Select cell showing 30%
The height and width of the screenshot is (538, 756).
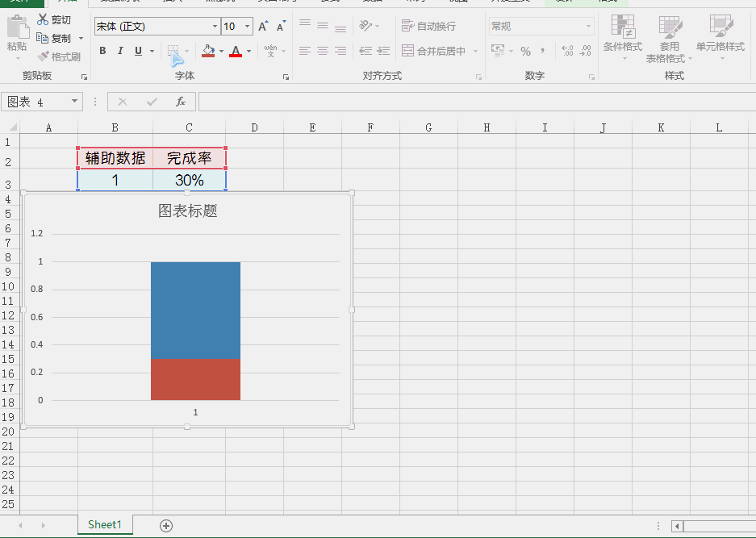click(x=189, y=181)
